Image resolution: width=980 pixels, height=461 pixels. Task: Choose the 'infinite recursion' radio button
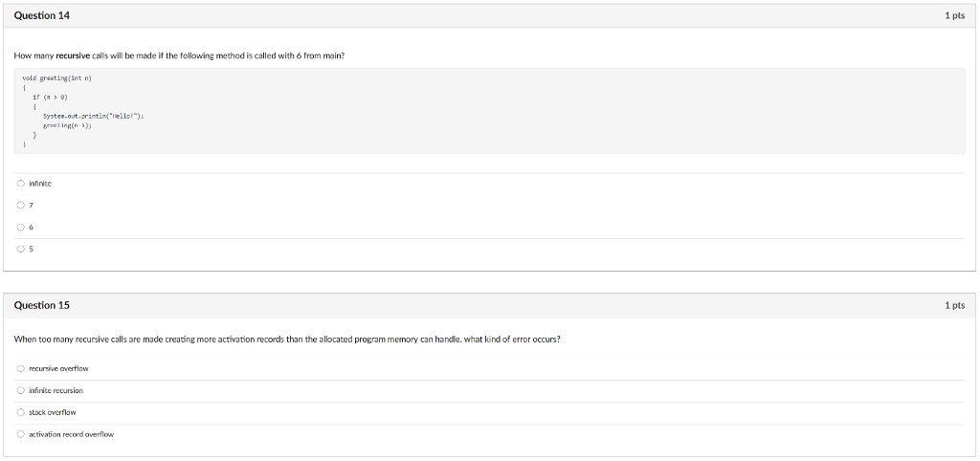[20, 390]
